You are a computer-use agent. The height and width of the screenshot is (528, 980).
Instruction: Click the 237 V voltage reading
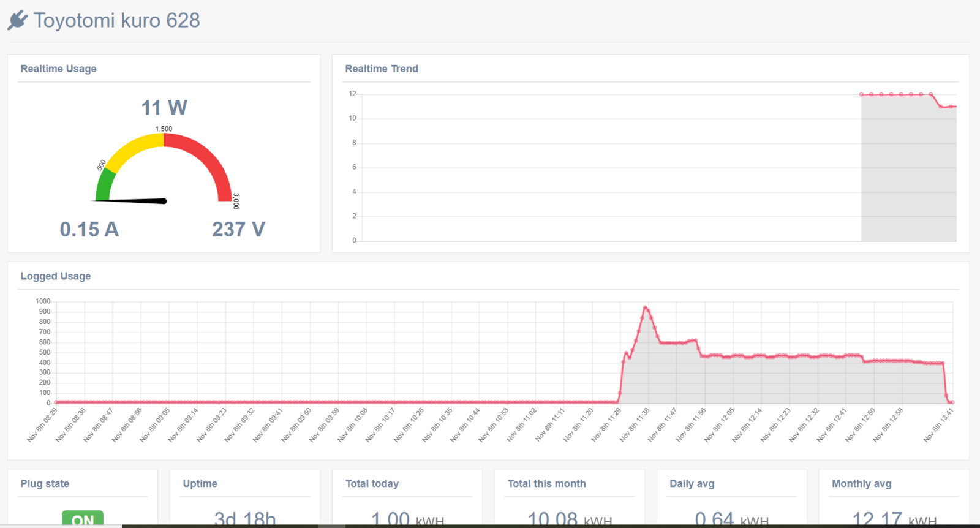coord(238,229)
